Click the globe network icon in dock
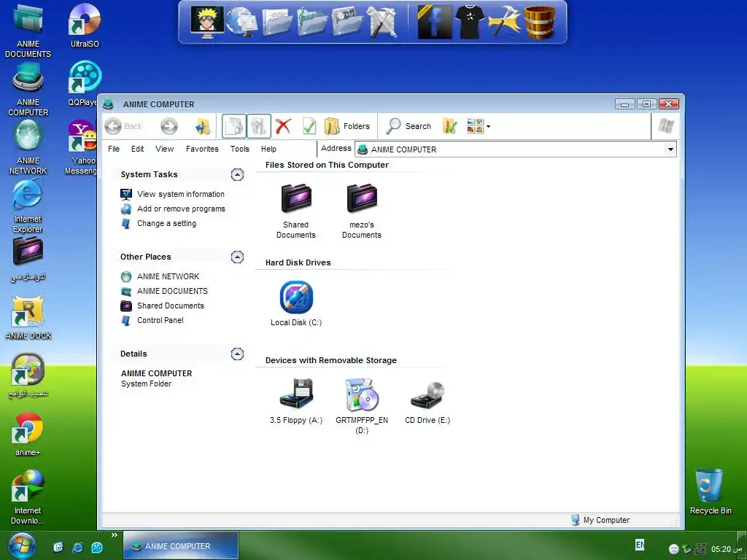The width and height of the screenshot is (747, 560). (x=241, y=22)
